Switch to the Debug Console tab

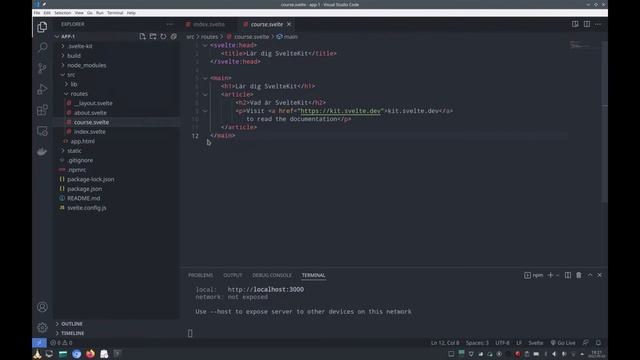click(272, 275)
